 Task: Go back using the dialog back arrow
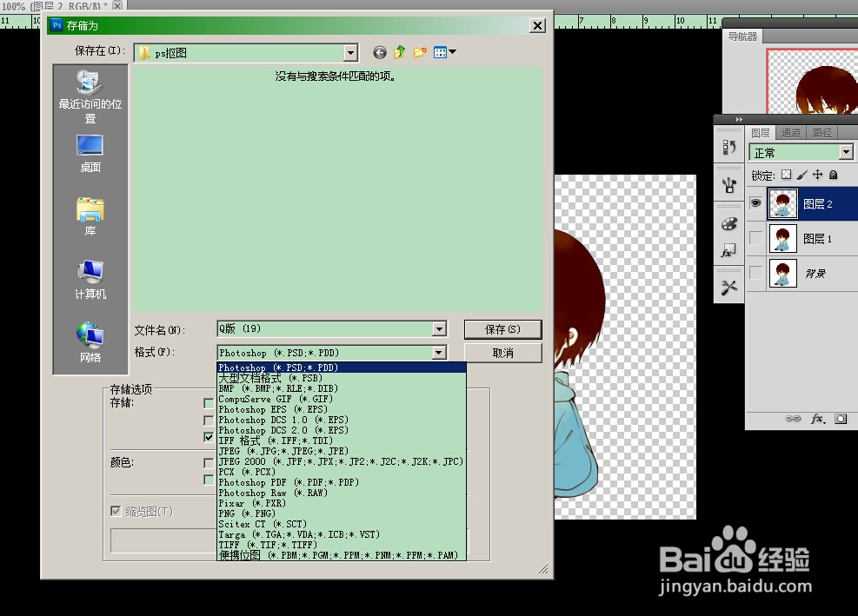tap(379, 52)
